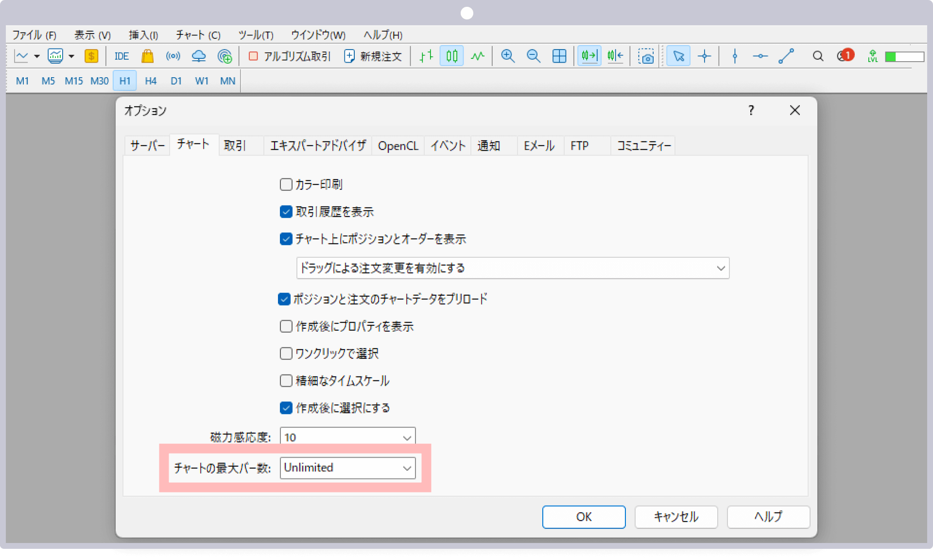Click the screenshot camera icon
933x560 pixels.
pyautogui.click(x=646, y=56)
